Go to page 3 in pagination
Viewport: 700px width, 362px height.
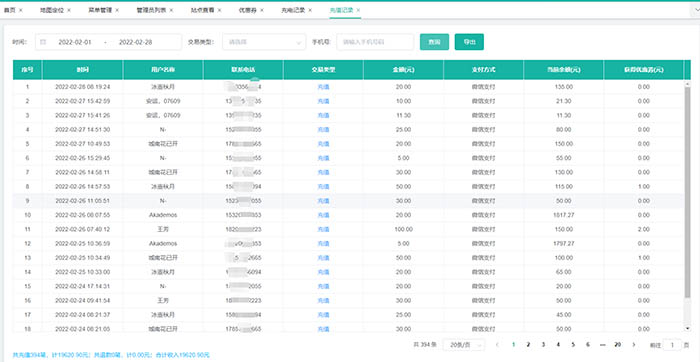543,345
